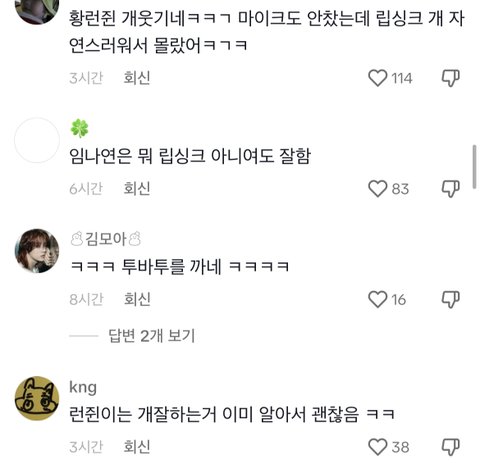The width and height of the screenshot is (480, 464).
Task: Tap 회신 under kng's comment
Action: (137, 447)
